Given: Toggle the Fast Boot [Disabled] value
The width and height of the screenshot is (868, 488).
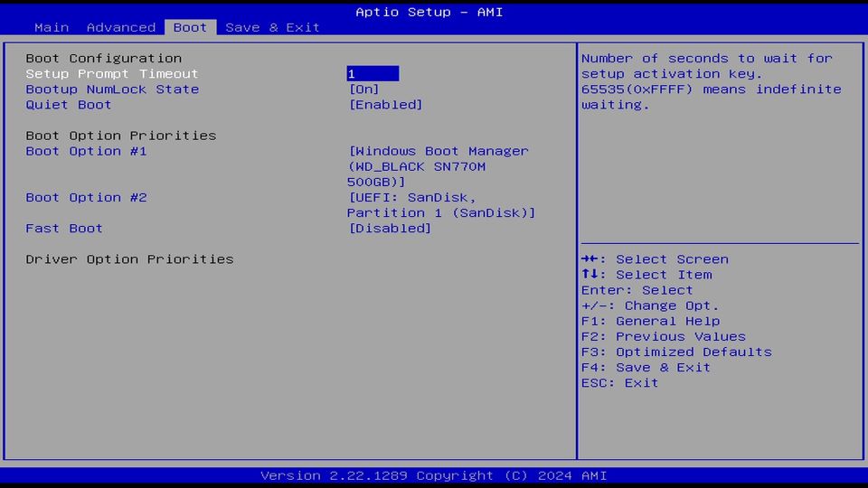Looking at the screenshot, I should (390, 229).
